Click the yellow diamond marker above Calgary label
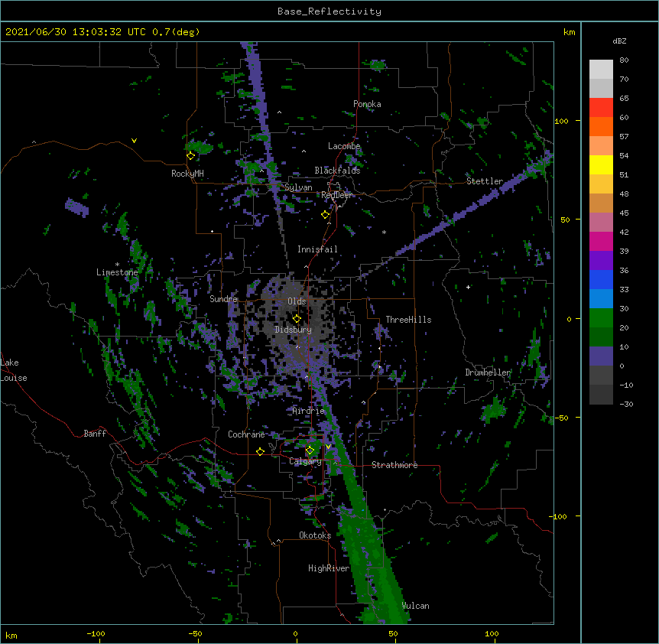 [x=310, y=450]
